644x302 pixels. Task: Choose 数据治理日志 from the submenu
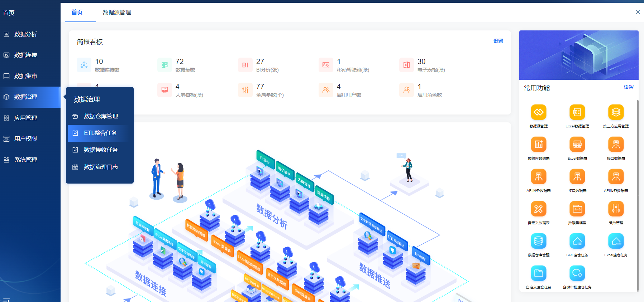coord(100,167)
